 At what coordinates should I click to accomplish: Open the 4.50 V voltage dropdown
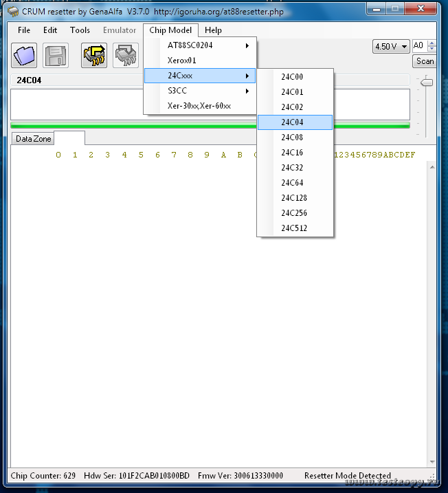(391, 46)
